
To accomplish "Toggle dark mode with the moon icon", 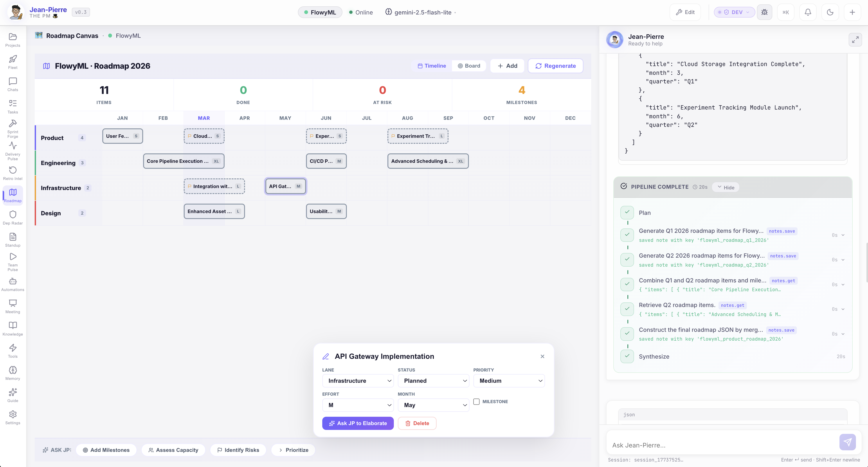I will (830, 12).
